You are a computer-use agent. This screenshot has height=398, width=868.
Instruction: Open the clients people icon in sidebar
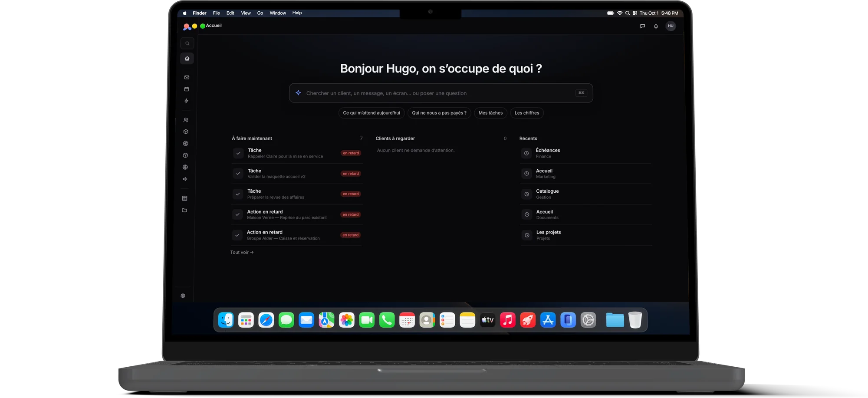click(x=186, y=120)
